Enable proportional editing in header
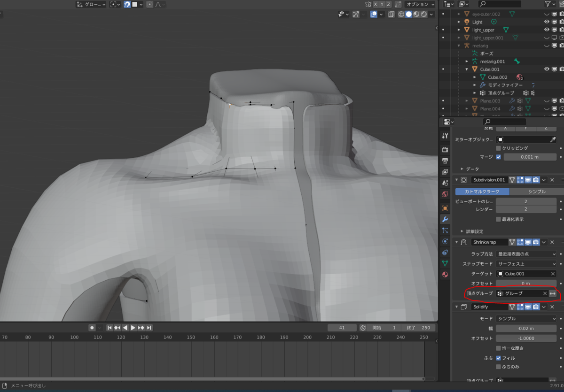 click(149, 4)
